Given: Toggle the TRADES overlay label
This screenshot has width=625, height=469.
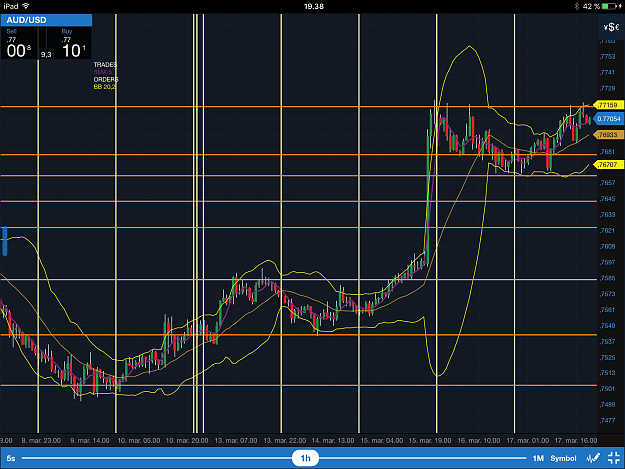Looking at the screenshot, I should tap(105, 65).
